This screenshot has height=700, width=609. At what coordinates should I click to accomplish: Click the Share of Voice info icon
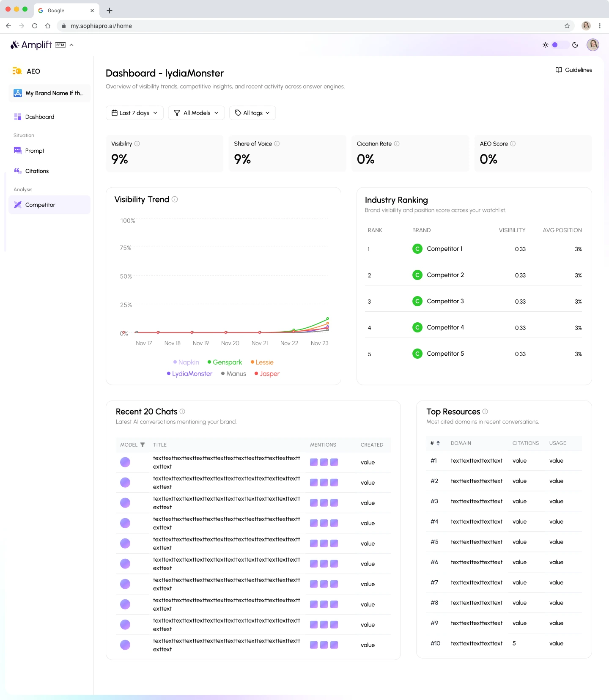click(x=277, y=144)
